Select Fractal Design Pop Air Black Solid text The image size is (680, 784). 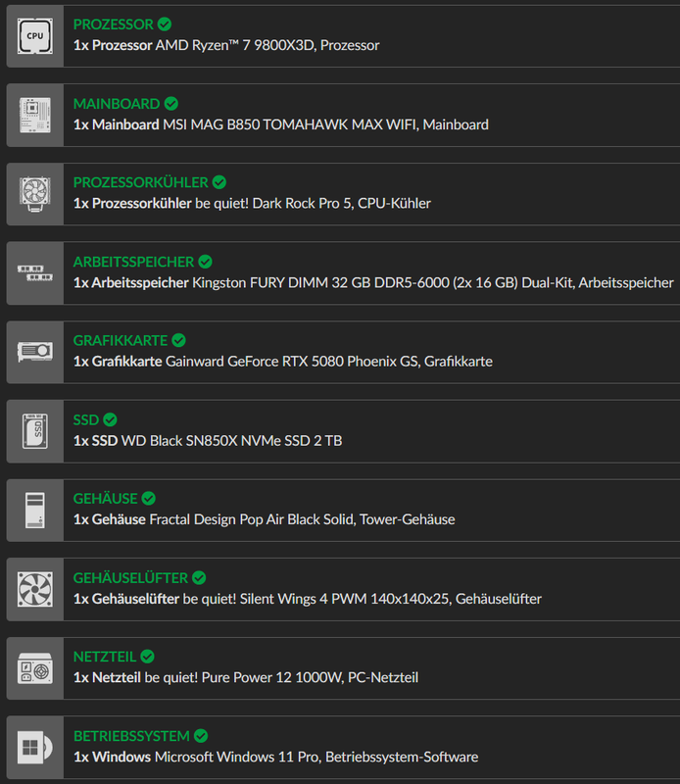(x=253, y=520)
